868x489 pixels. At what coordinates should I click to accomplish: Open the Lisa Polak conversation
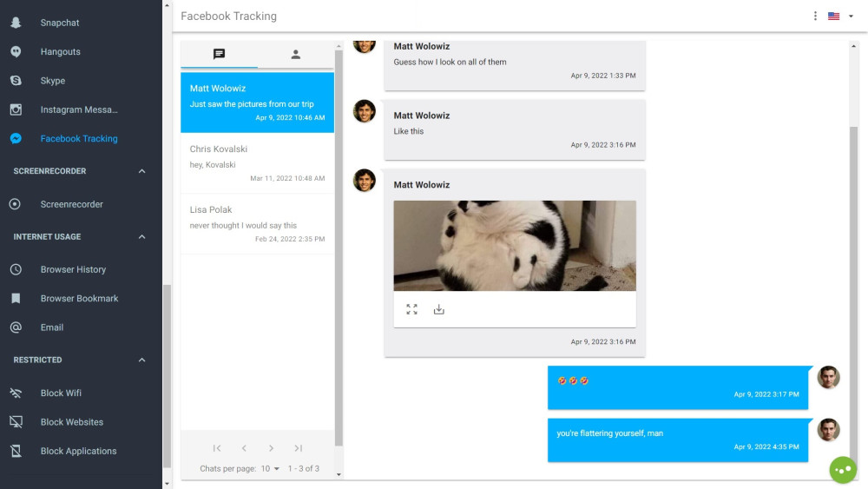point(257,224)
